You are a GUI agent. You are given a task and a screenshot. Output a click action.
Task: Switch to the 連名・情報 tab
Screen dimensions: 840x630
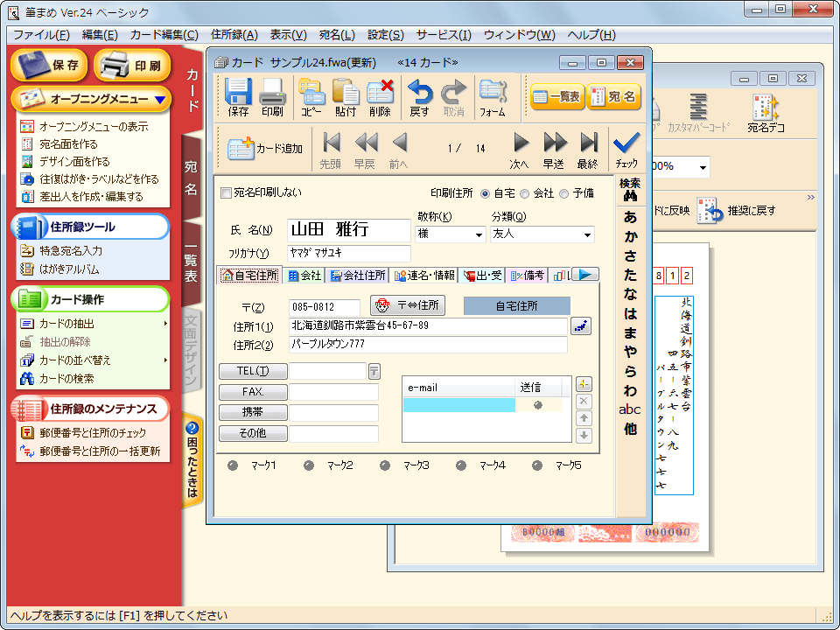point(423,276)
